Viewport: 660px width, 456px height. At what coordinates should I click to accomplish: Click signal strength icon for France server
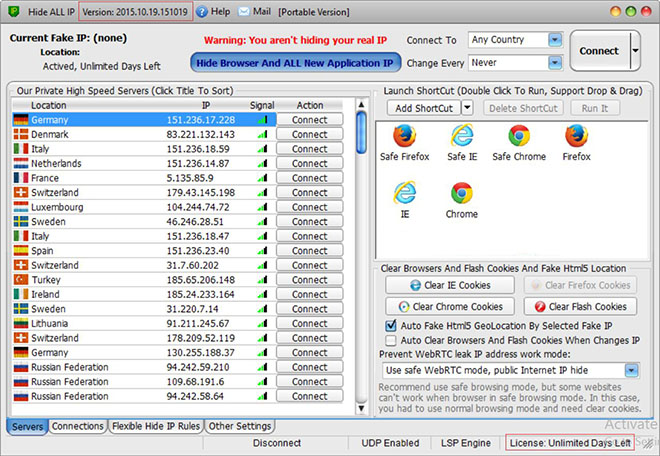pyautogui.click(x=262, y=178)
